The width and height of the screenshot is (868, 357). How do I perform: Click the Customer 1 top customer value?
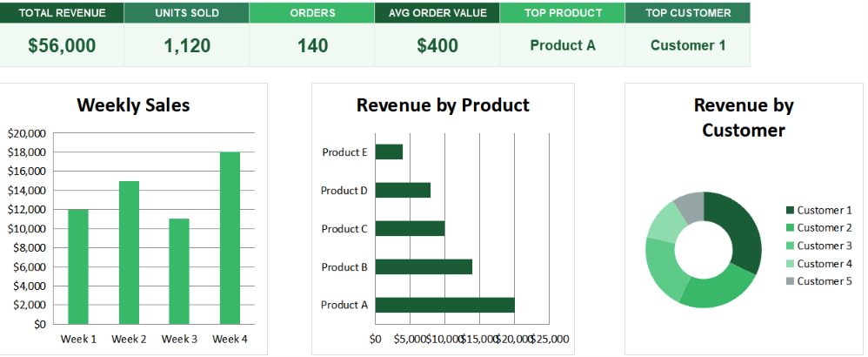688,45
